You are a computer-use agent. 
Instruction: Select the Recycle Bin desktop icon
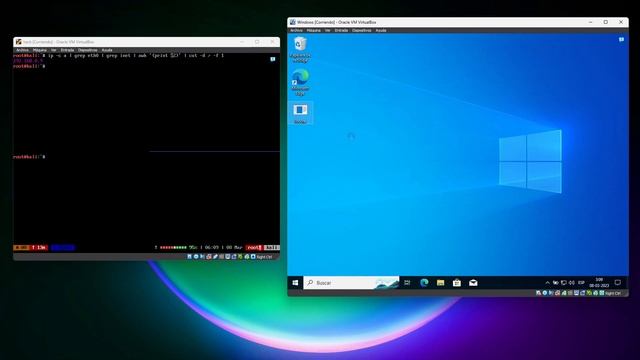300,49
